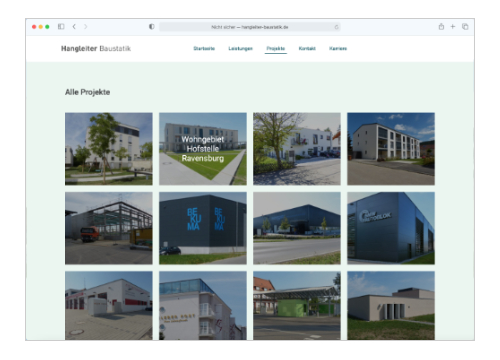
Task: Open the steel frame construction site thumbnail
Action: coord(109,228)
